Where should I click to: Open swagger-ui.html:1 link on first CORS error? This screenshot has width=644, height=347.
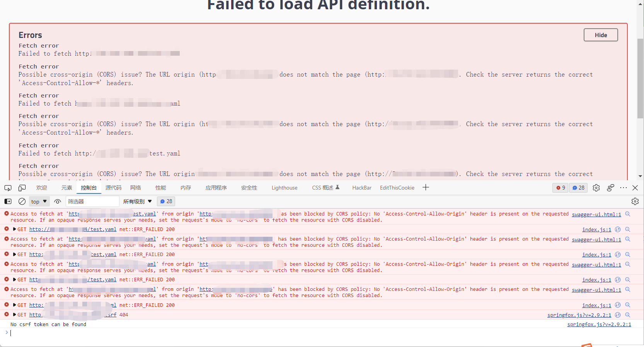pyautogui.click(x=596, y=214)
